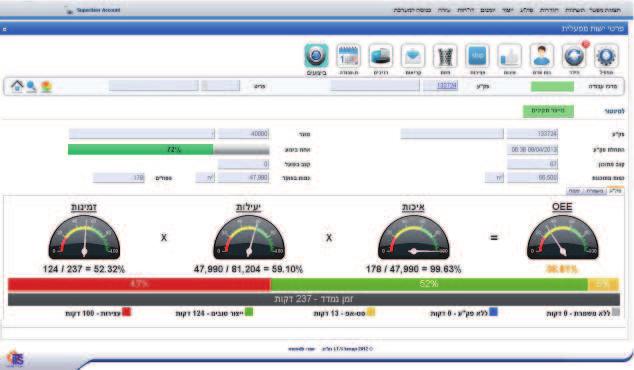Click the blue square toolbar icon
This screenshot has height=370, width=634.
[x=478, y=56]
